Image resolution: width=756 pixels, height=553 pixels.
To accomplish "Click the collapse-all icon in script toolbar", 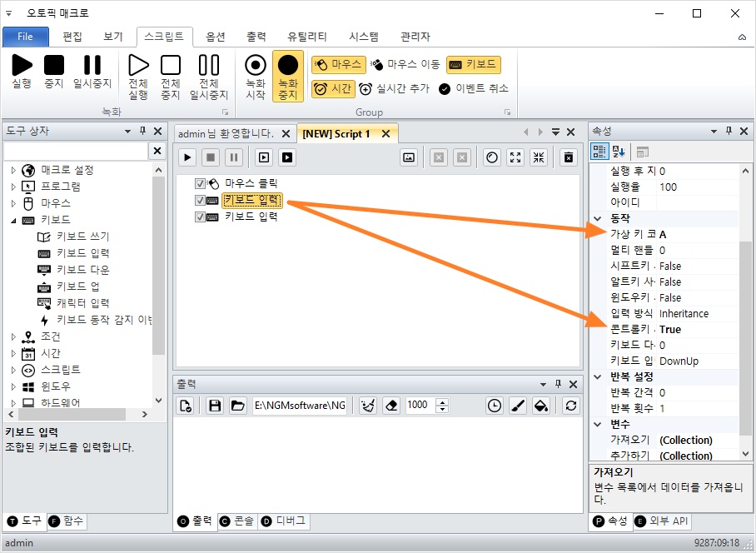I will [539, 157].
